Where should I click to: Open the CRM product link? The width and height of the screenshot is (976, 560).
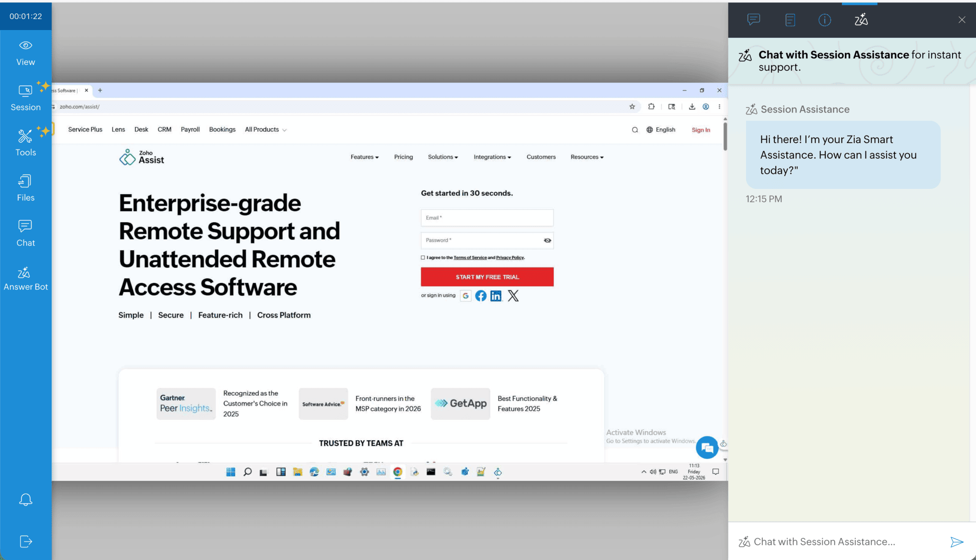tap(165, 130)
